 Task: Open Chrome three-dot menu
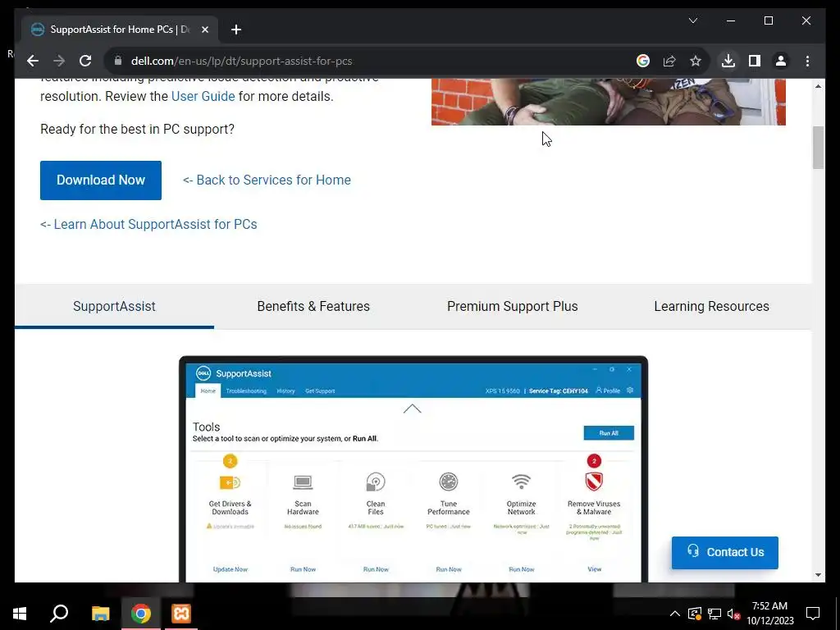pos(807,61)
